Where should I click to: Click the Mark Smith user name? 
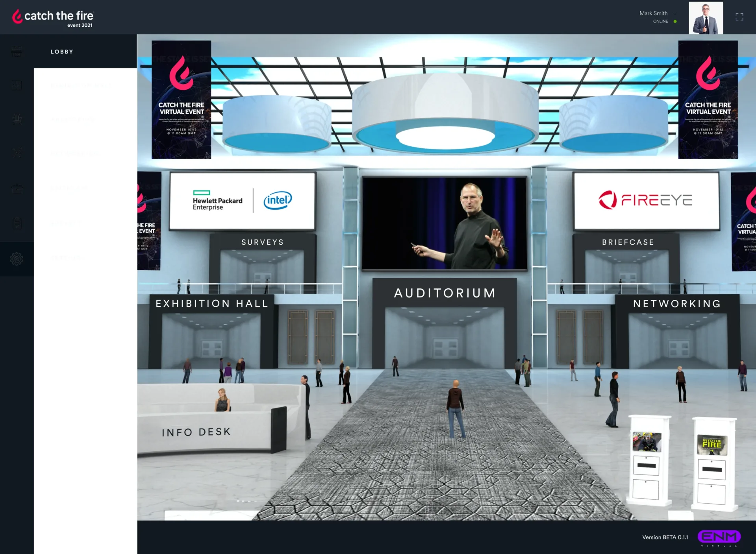point(653,13)
